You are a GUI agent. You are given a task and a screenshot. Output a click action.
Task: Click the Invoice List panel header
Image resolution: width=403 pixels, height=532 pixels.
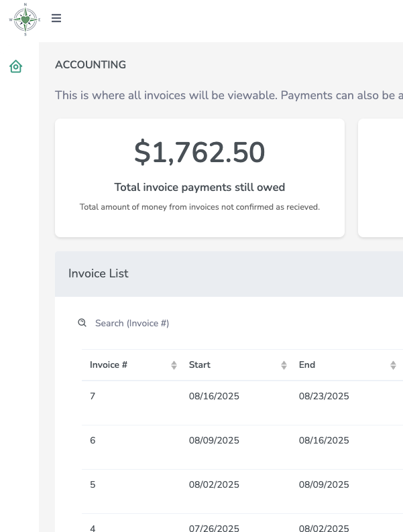[x=99, y=273]
